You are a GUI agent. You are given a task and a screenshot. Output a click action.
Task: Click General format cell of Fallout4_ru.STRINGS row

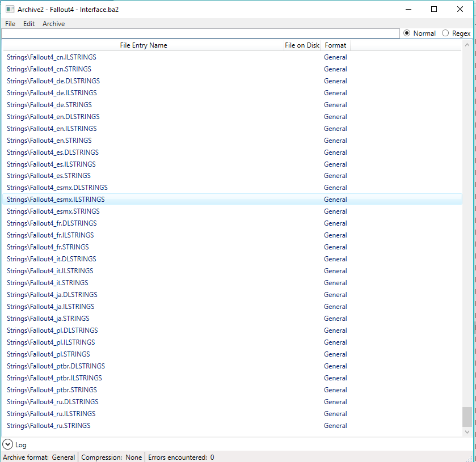335,425
